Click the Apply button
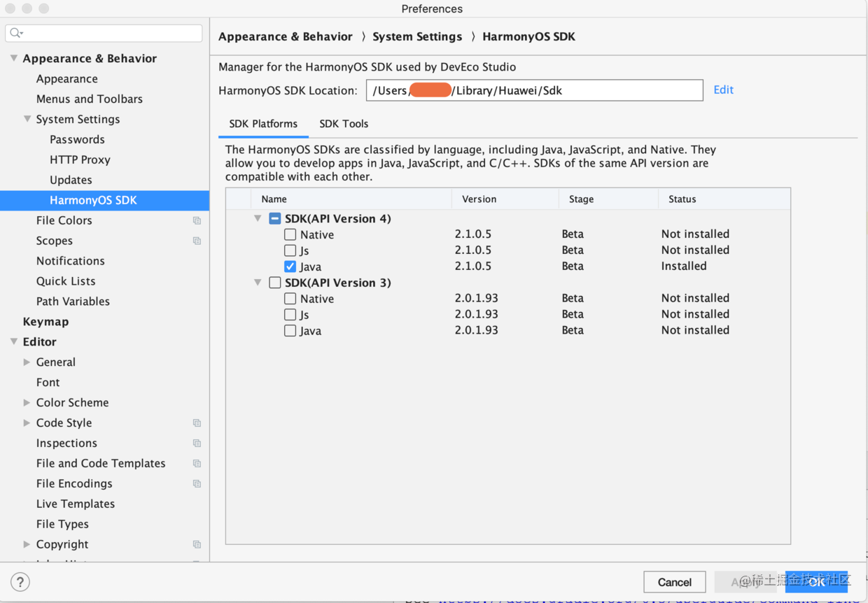Screen dimensions: 868x603 click(745, 582)
